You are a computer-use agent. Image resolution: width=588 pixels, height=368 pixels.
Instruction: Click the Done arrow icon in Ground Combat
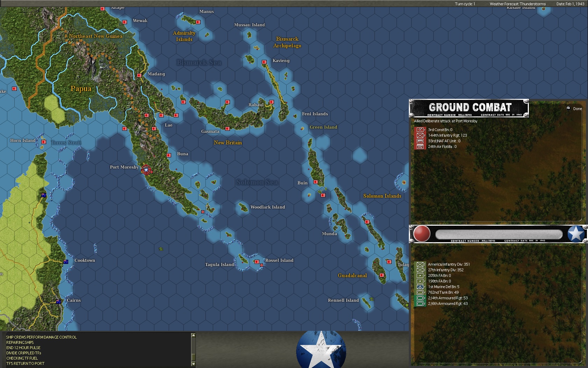568,109
